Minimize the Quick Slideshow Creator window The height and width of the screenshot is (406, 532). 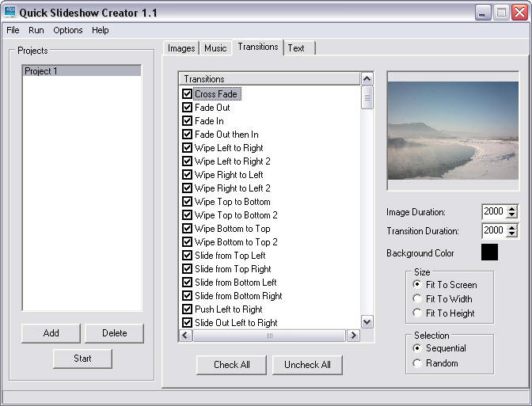point(482,13)
